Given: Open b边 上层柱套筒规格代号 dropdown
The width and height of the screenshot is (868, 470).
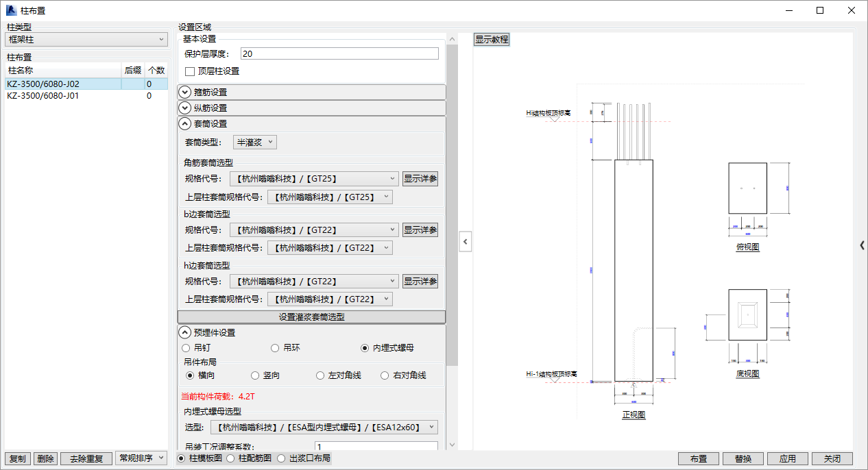Looking at the screenshot, I should [330, 248].
